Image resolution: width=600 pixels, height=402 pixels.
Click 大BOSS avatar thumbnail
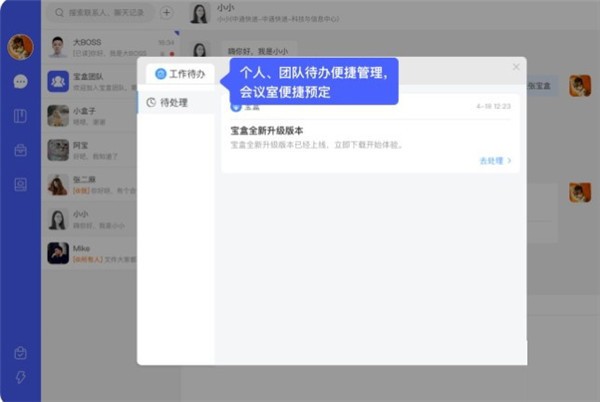coord(58,47)
